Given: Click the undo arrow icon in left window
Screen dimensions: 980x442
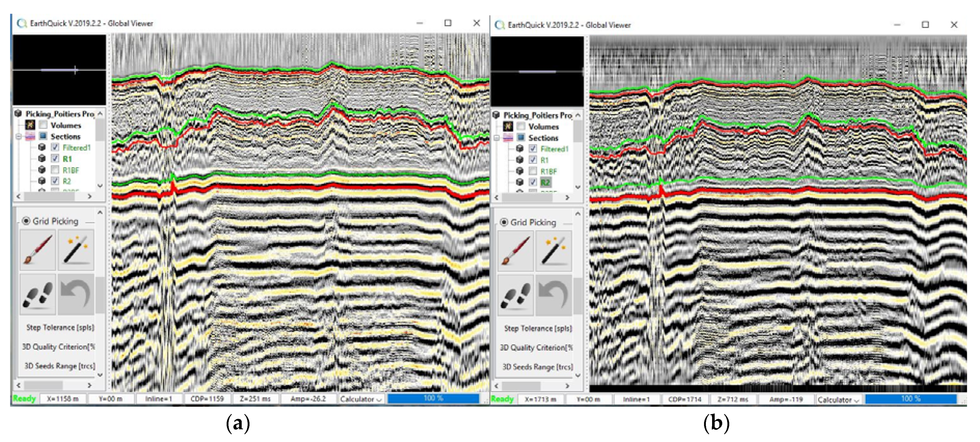Looking at the screenshot, I should (76, 295).
